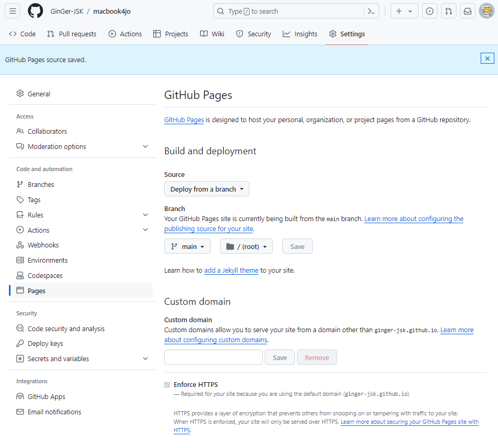The height and width of the screenshot is (448, 498).
Task: Open the notifications inbox icon
Action: pos(467,11)
